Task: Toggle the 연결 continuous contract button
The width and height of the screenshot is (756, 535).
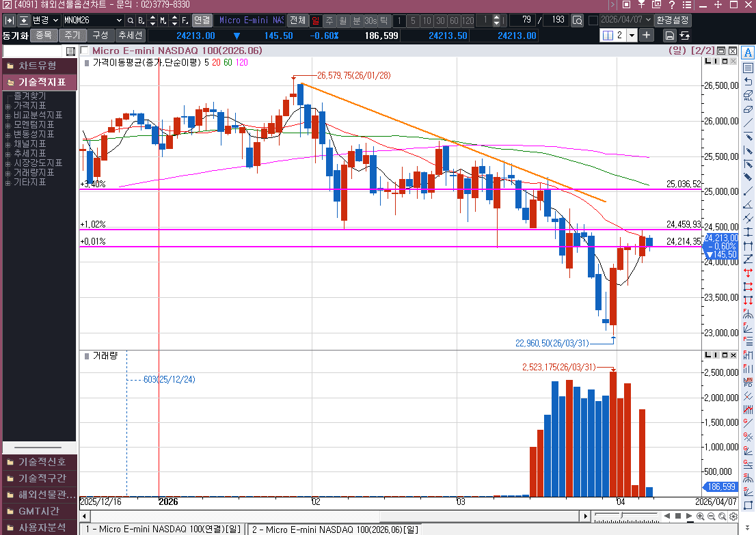Action: point(202,20)
